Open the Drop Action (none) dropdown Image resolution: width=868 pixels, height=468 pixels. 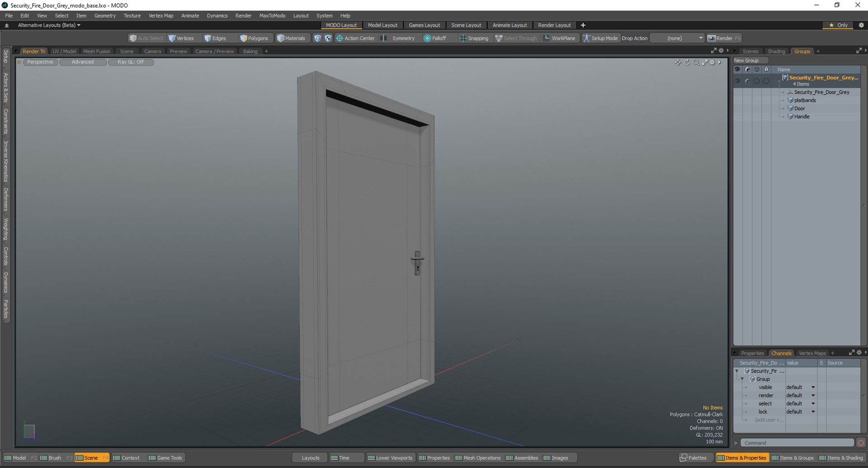coord(677,38)
